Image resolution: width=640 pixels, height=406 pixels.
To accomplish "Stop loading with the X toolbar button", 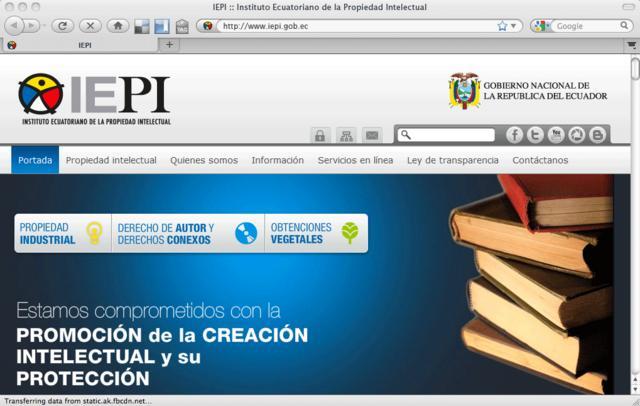I will [x=90, y=26].
